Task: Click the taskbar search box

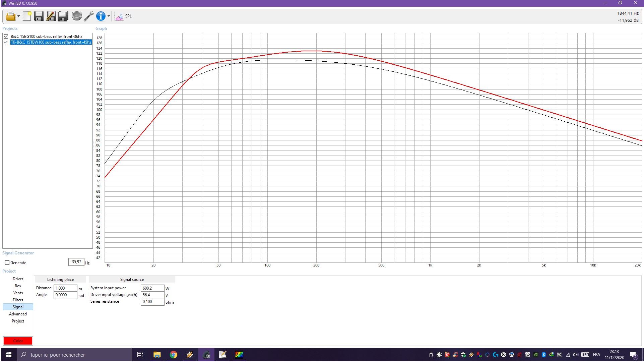Action: click(74, 355)
